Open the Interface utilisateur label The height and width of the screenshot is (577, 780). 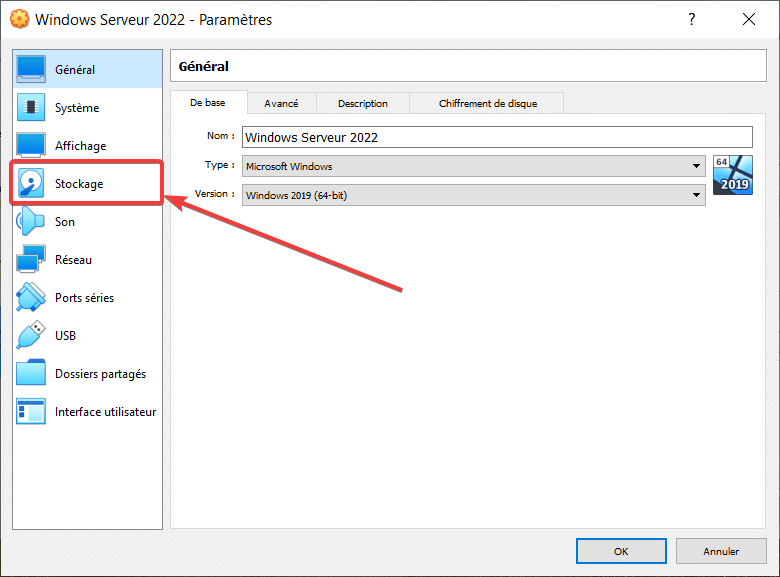(x=105, y=412)
